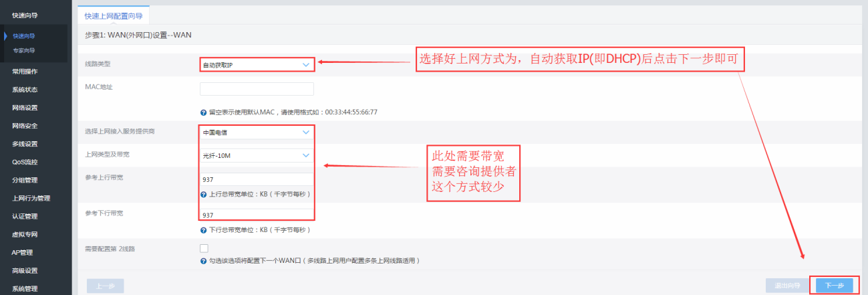Click help icon beside the MAC format hint
This screenshot has width=868, height=295.
203,112
